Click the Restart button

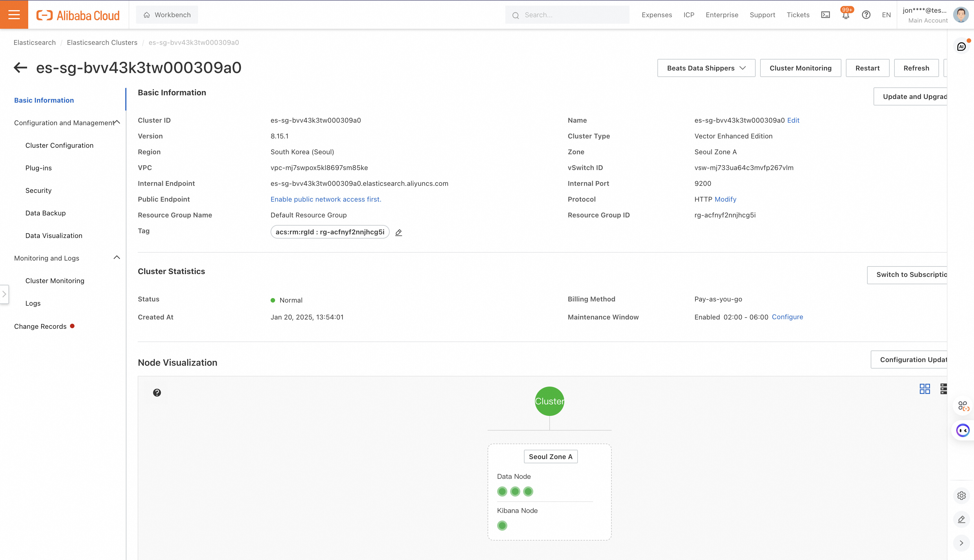pyautogui.click(x=867, y=68)
